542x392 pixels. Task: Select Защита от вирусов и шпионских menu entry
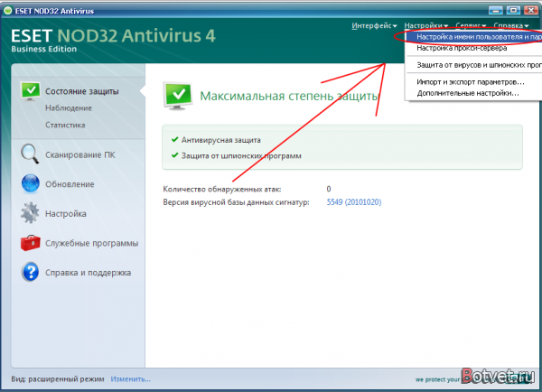tap(474, 65)
